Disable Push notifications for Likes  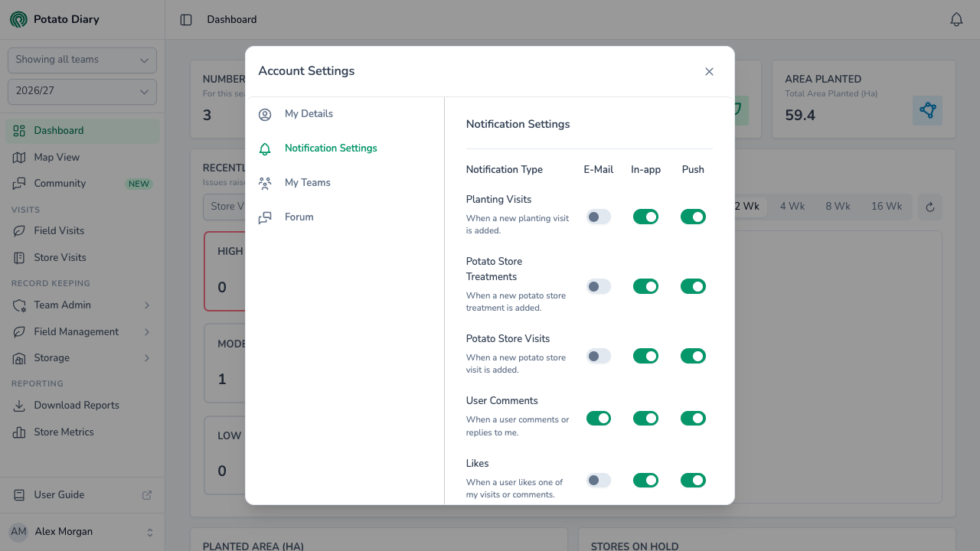coord(693,480)
